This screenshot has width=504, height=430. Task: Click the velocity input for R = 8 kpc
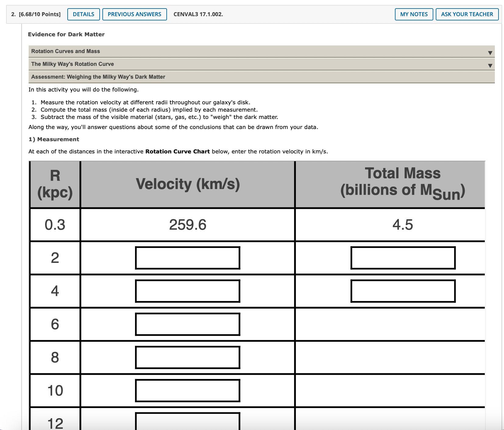coord(187,357)
